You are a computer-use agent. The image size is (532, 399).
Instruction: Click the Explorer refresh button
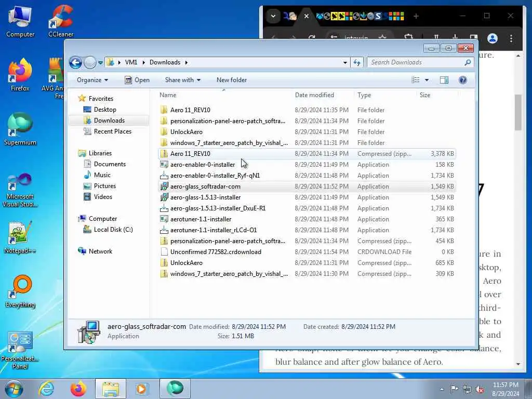tap(357, 62)
